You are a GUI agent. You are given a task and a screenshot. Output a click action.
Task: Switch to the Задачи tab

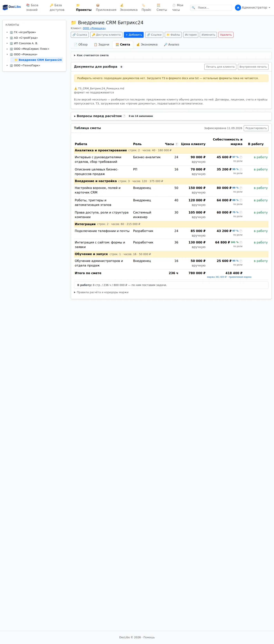[x=101, y=45]
